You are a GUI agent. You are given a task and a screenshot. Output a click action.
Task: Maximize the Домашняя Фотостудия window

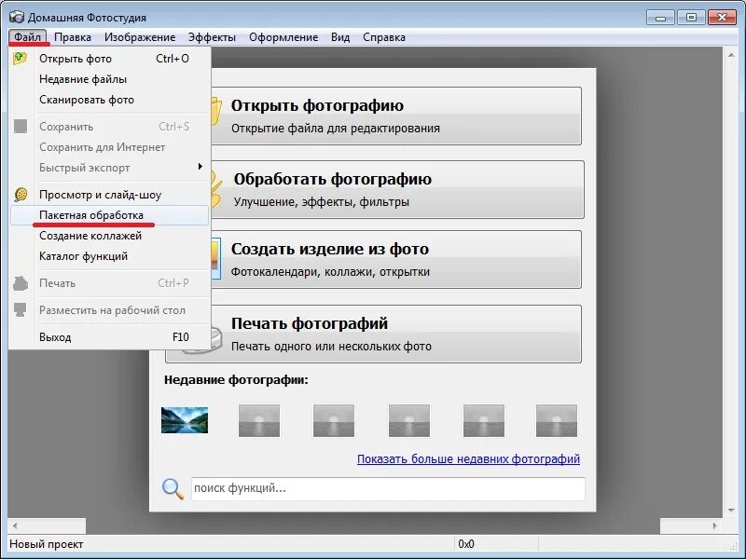coord(691,18)
